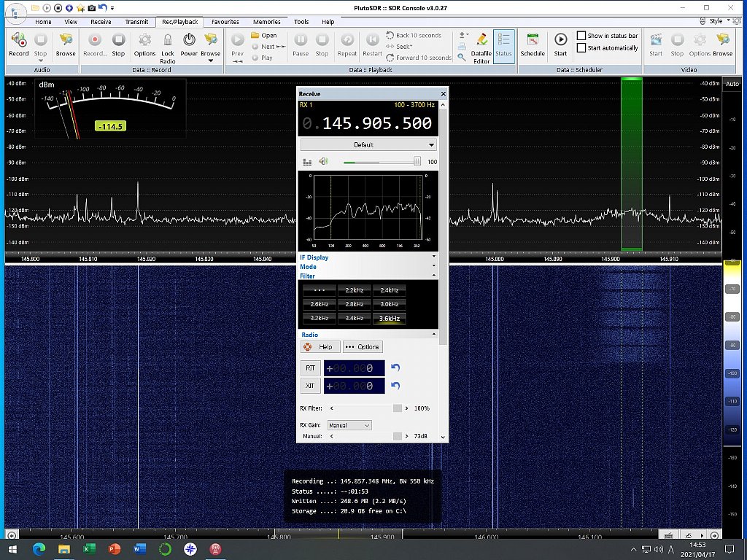Select the 3.4kHz filter button
The width and height of the screenshot is (747, 560).
pos(355,318)
